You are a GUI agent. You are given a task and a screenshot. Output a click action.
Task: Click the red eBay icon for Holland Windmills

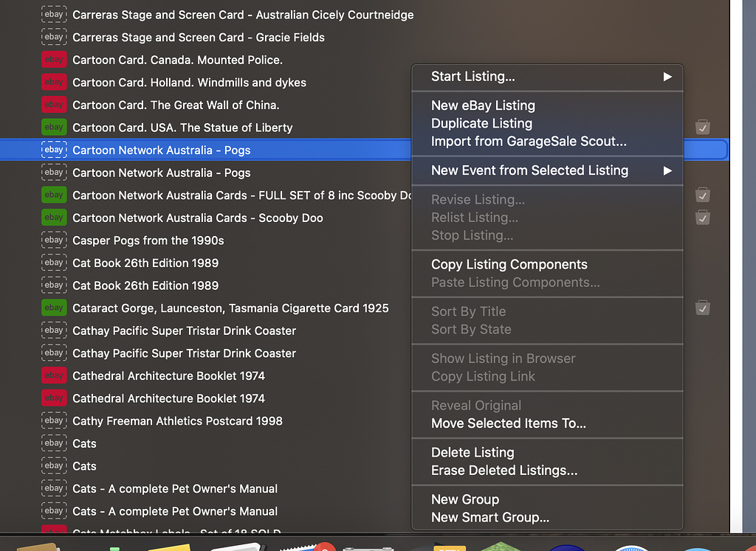tap(54, 83)
